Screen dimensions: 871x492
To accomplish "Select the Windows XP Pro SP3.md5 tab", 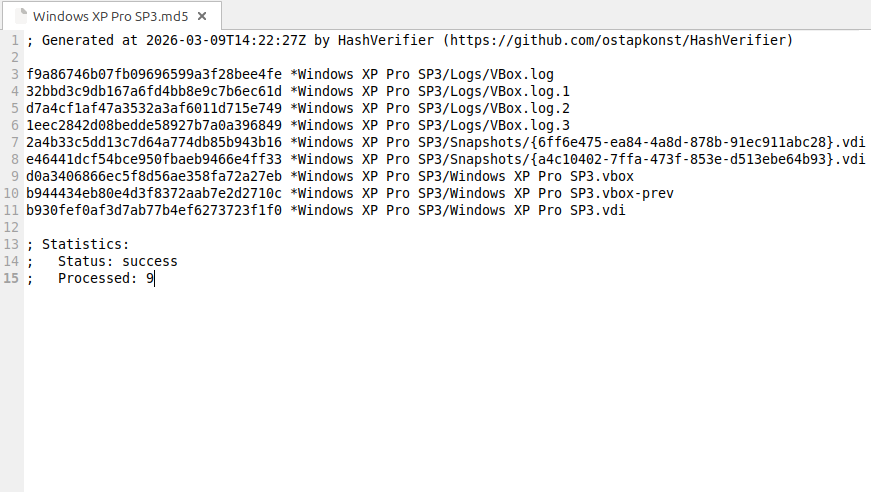I will pos(112,16).
